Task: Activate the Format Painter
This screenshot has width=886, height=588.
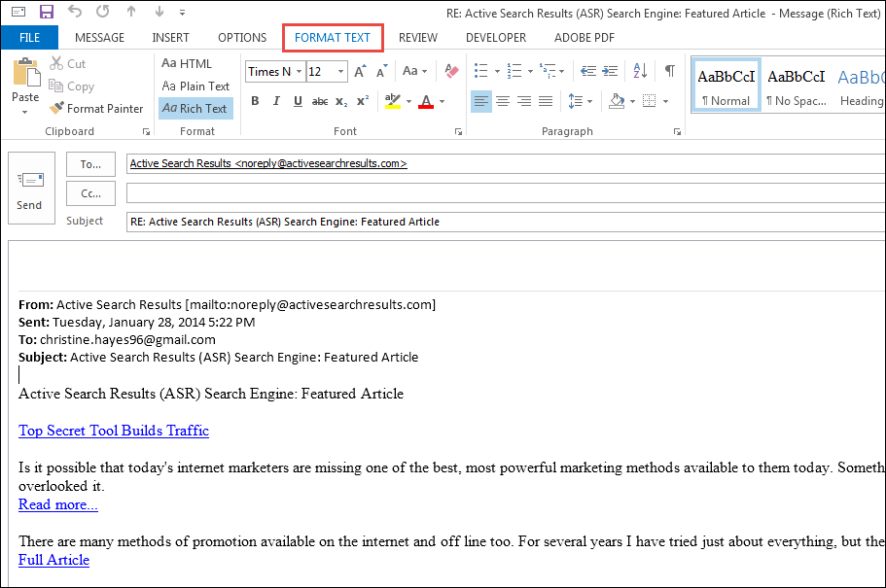Action: tap(95, 109)
